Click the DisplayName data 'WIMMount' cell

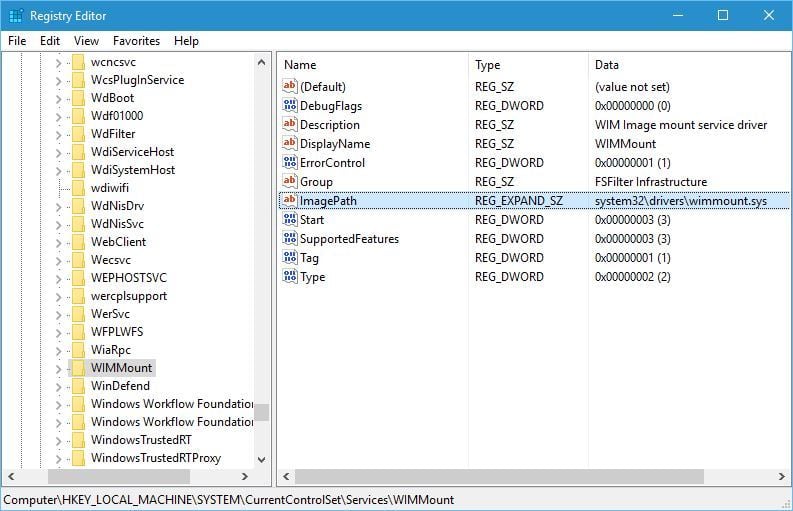[x=626, y=144]
